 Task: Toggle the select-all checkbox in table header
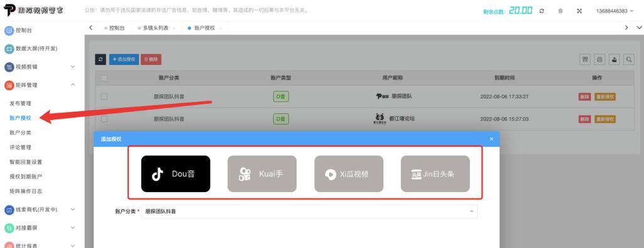pos(104,78)
